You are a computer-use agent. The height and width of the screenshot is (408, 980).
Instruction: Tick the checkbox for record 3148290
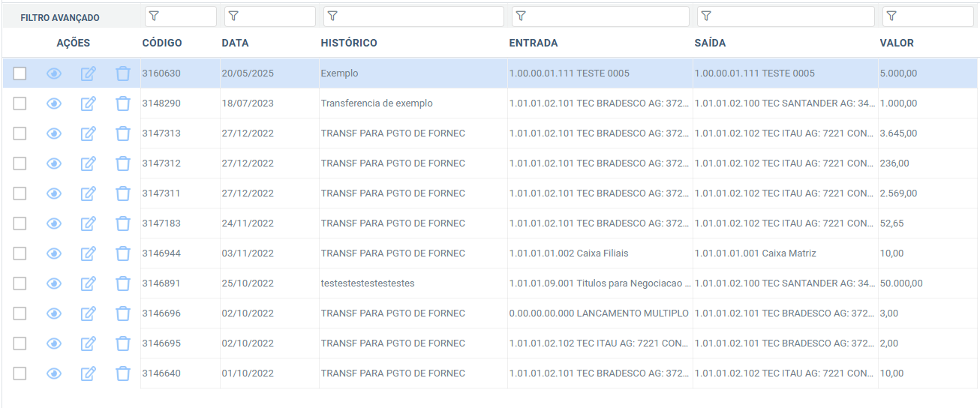click(20, 103)
